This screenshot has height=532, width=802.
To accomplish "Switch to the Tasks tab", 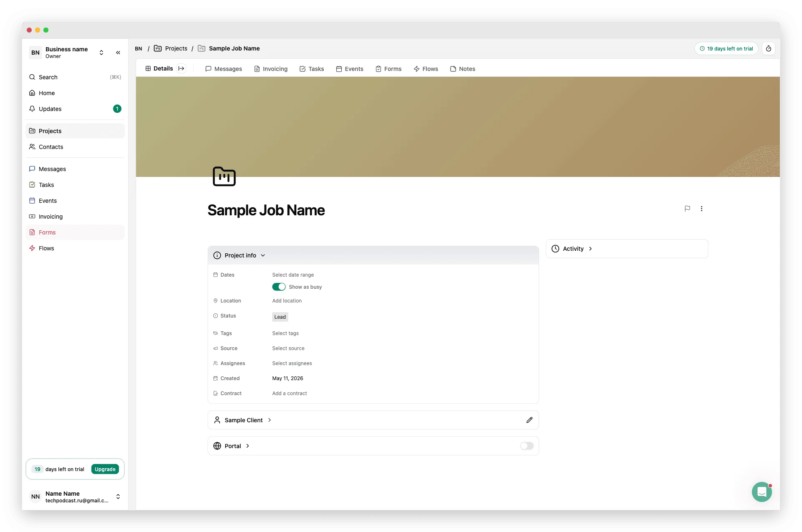I will coord(312,69).
